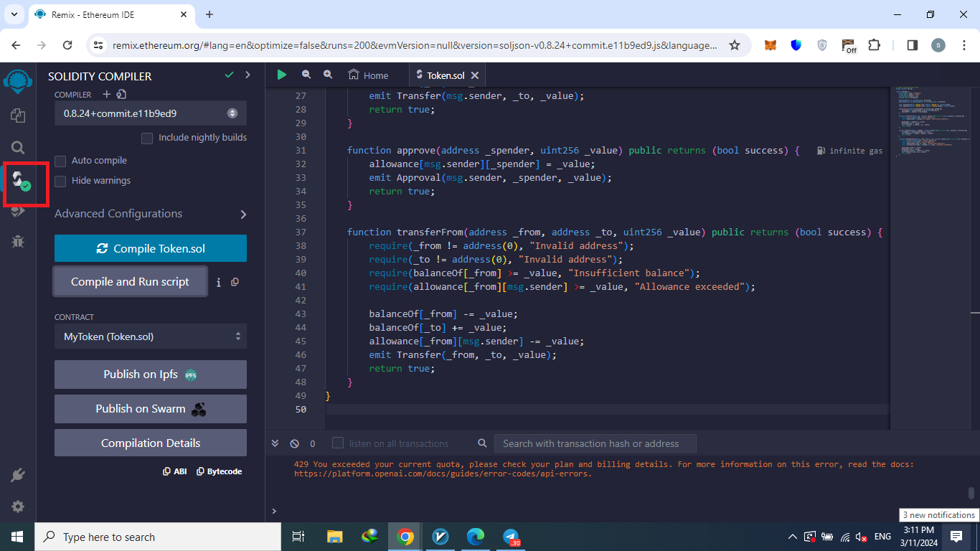Screen dimensions: 980x551
Task: Open the Plugin manager plug icon
Action: pos(18,475)
